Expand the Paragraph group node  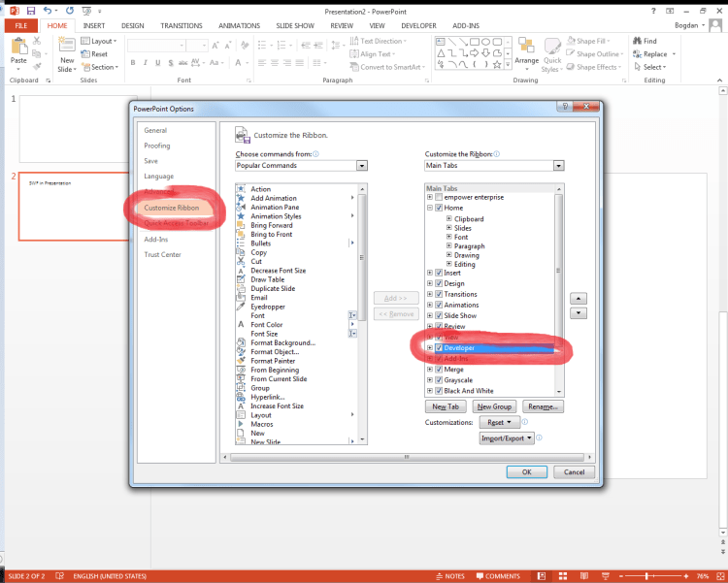click(x=449, y=246)
